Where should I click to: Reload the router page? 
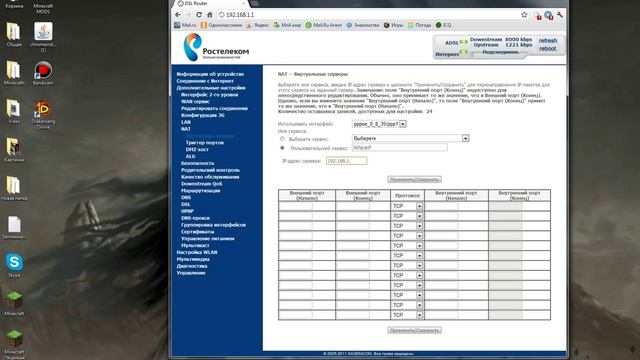(x=199, y=15)
